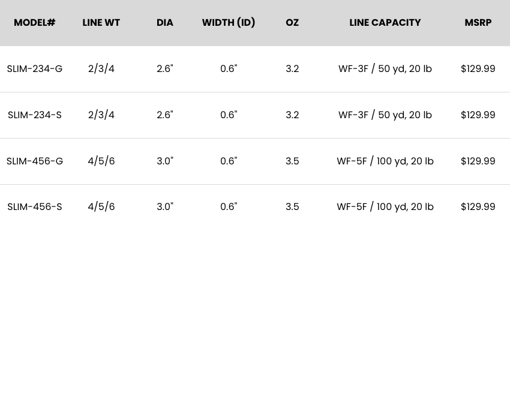Select the 3.0" diameter for SLIM-456-G

(165, 161)
